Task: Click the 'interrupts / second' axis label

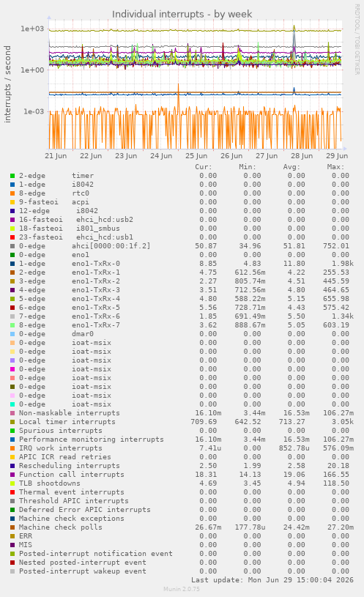Action: (x=7, y=84)
